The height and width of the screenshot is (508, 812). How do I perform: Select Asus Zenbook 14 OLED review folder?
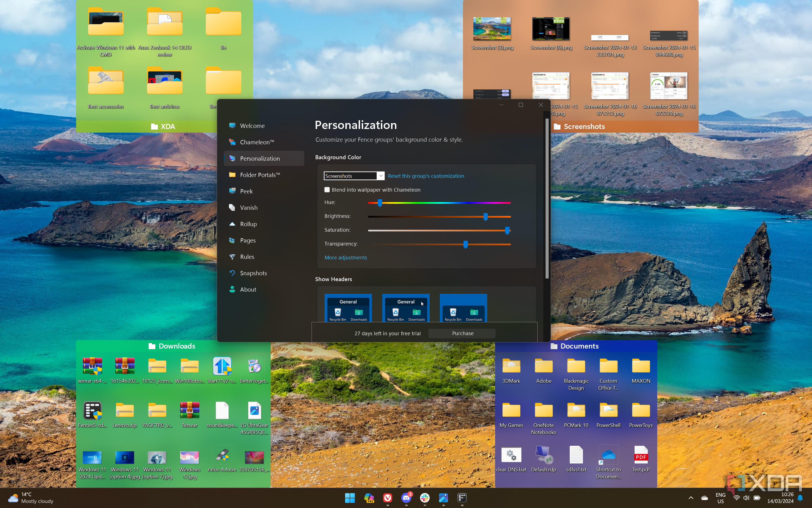click(x=165, y=32)
